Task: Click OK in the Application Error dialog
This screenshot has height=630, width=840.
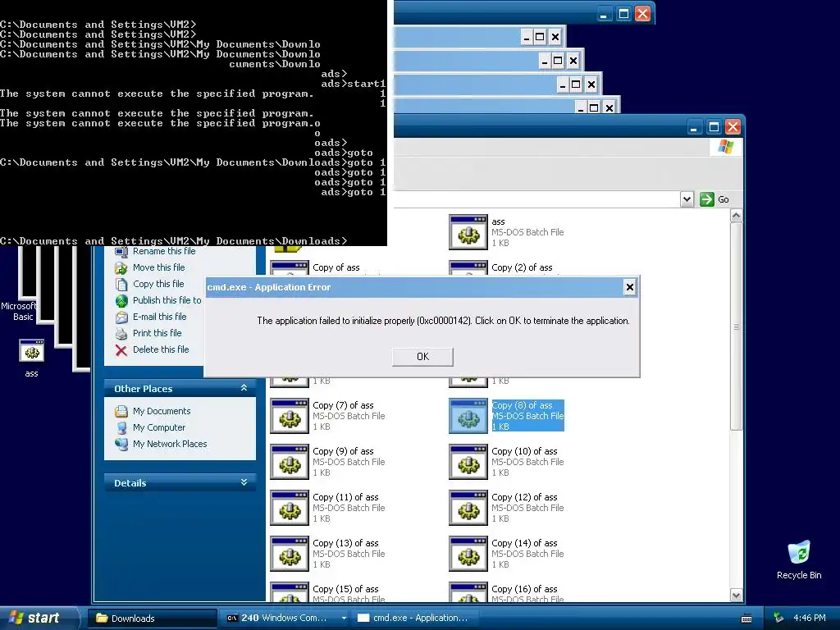Action: point(422,357)
